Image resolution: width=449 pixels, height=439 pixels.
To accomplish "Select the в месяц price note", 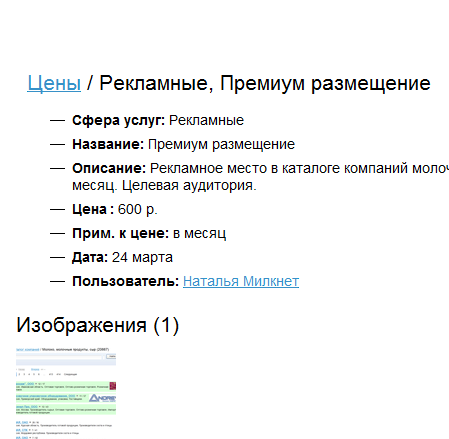I will coord(199,233).
